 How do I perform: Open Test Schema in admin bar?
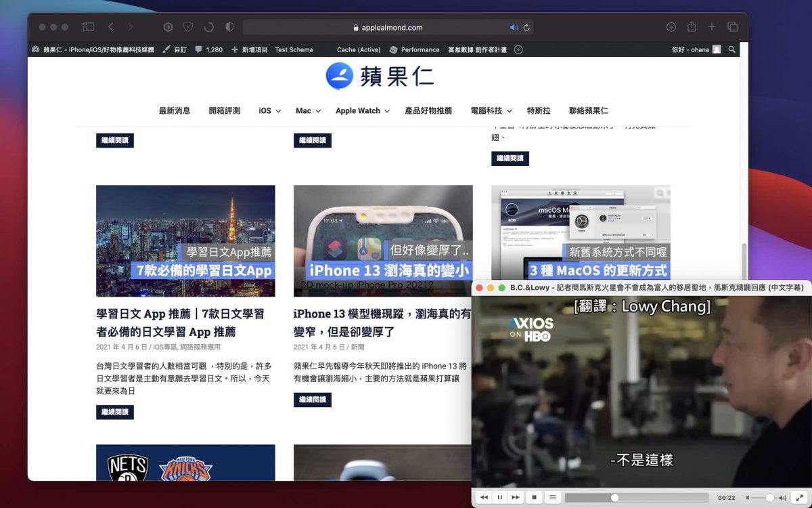point(294,49)
